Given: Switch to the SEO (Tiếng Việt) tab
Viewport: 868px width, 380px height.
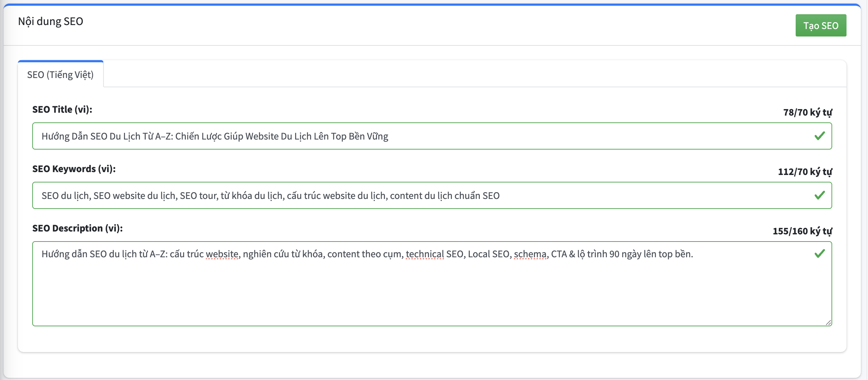Looking at the screenshot, I should (x=60, y=75).
